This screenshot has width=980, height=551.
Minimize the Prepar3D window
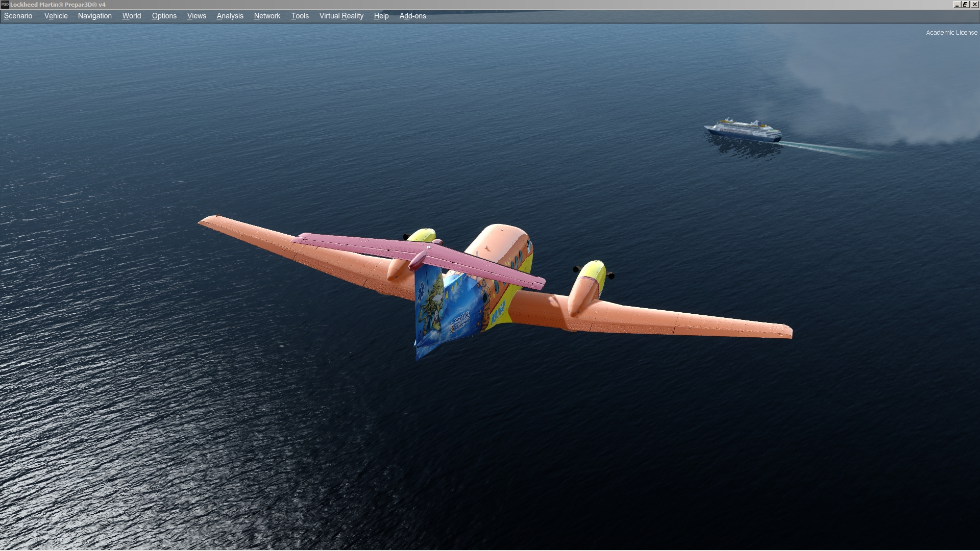coord(957,5)
